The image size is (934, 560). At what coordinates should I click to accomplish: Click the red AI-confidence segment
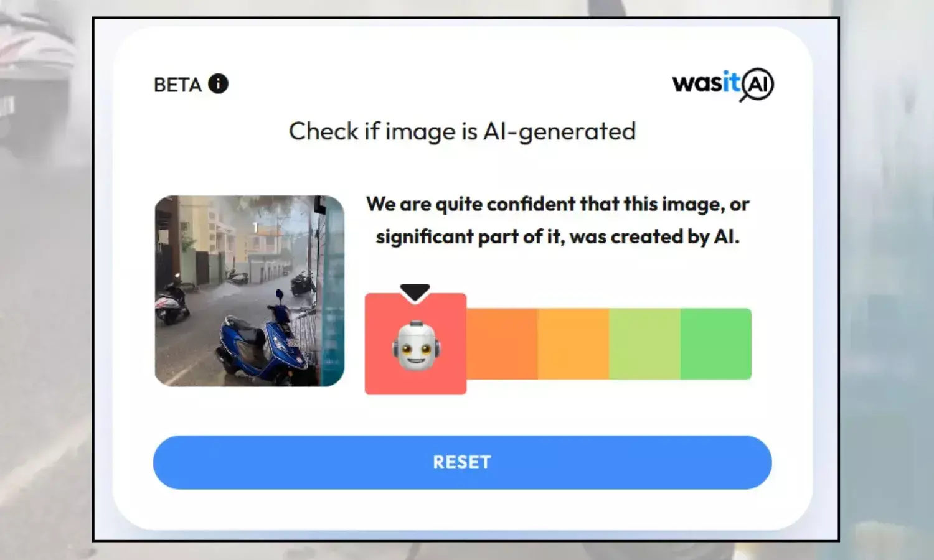[x=415, y=344]
